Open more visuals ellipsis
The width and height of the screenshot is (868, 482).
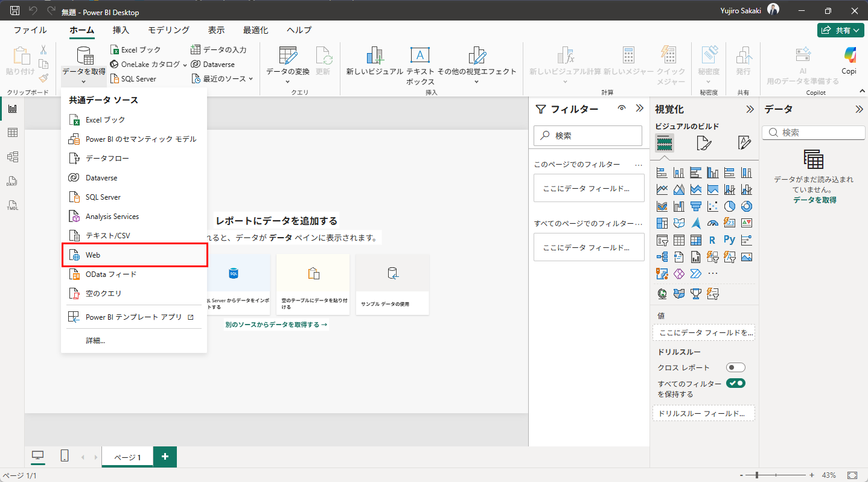[713, 274]
